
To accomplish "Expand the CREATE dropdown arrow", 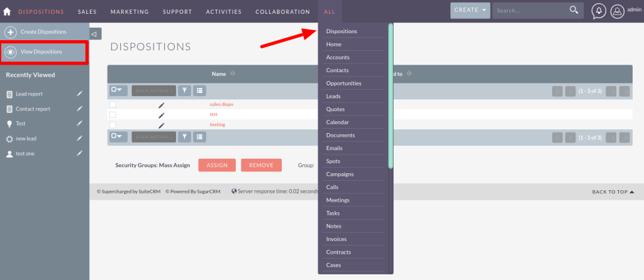I will pyautogui.click(x=484, y=10).
